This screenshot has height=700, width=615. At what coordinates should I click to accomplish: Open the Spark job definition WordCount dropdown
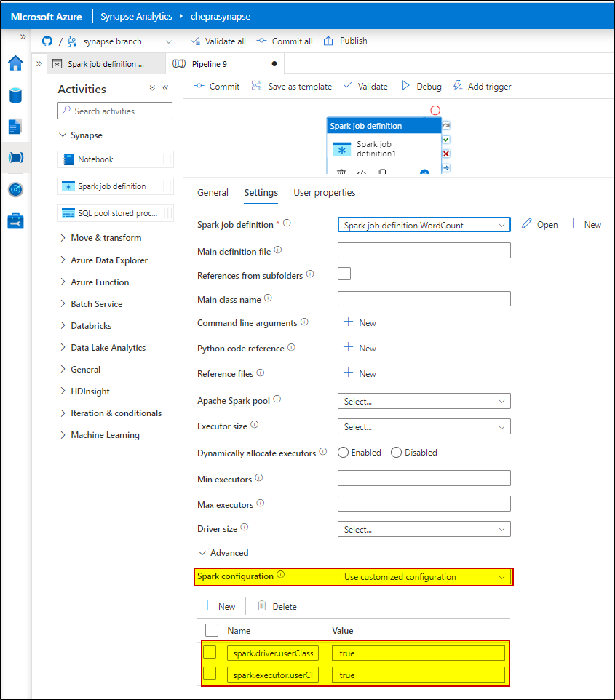(424, 225)
